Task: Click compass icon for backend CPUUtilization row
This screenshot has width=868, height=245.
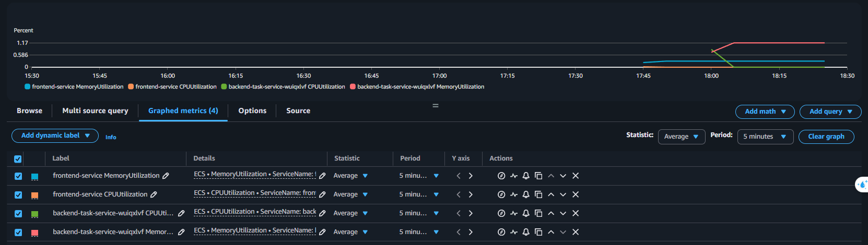Action: pos(501,213)
